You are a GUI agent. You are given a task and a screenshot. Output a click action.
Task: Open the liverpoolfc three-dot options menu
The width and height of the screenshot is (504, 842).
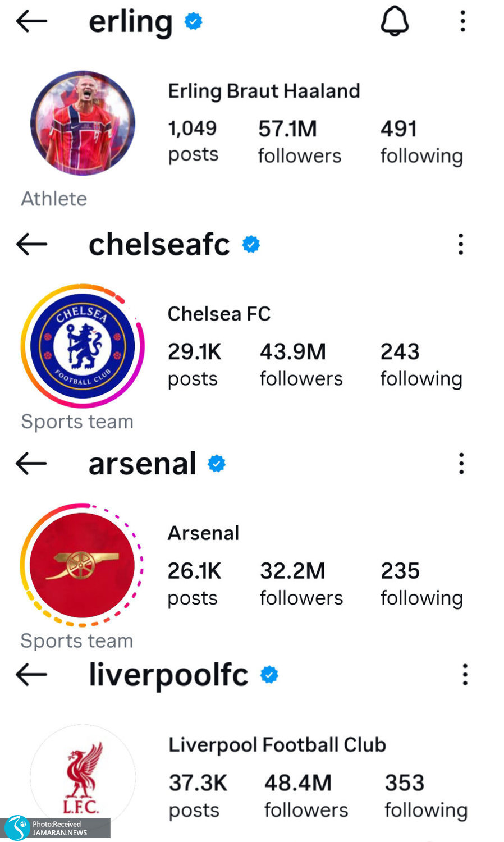tap(465, 674)
